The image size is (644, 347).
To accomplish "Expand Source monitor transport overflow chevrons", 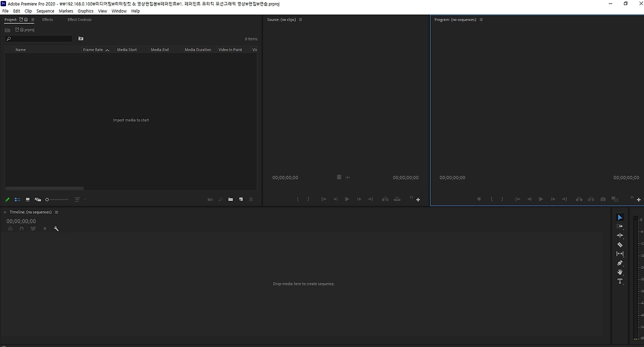I will 411,197.
